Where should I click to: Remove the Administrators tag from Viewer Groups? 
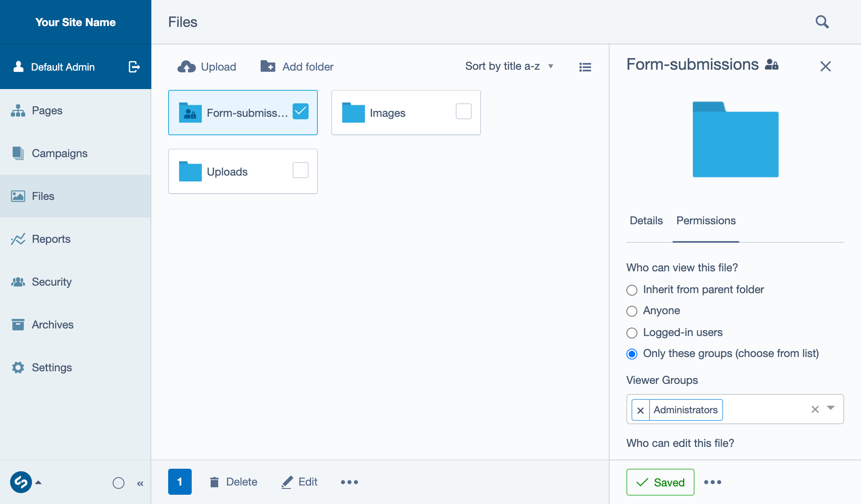[640, 410]
